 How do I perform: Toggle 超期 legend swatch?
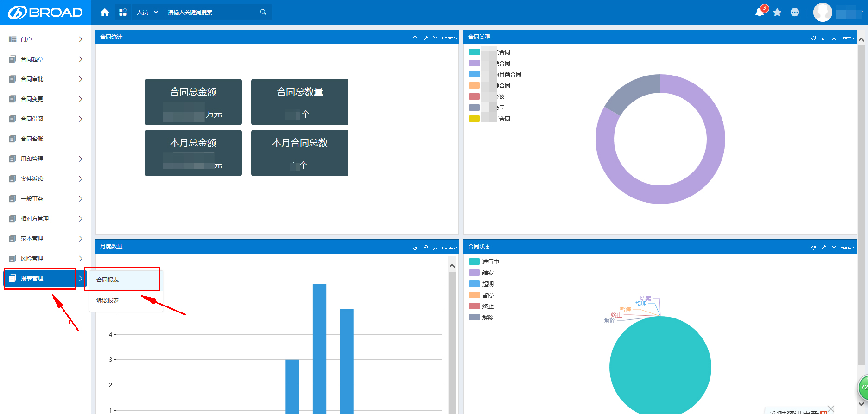pos(474,284)
